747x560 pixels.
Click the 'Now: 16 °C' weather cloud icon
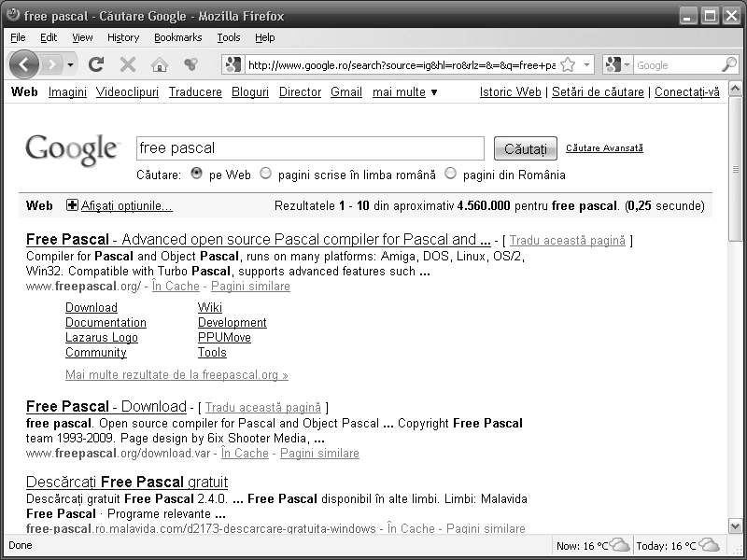pyautogui.click(x=619, y=544)
